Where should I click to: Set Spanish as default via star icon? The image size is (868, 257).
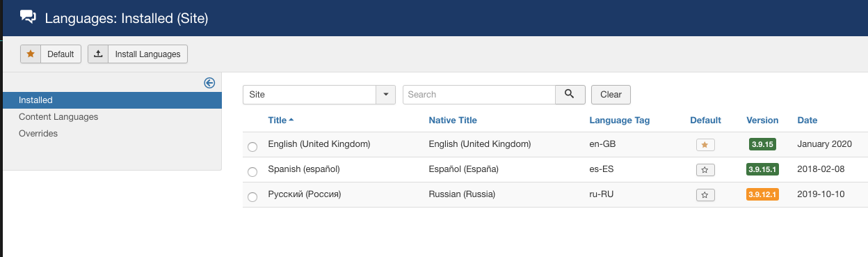[x=705, y=169]
